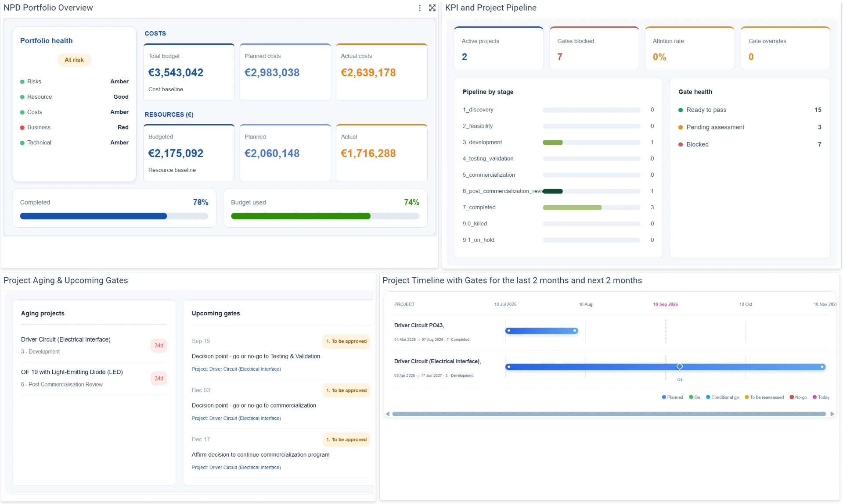The image size is (843, 504).
Task: Click the To be reassessed legend entry
Action: 764,397
